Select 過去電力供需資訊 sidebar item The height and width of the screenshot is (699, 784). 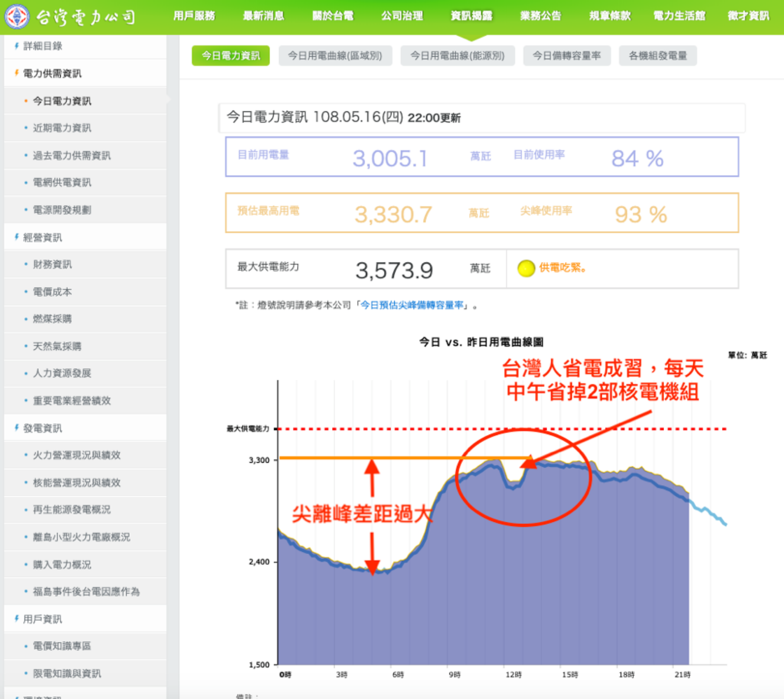click(x=71, y=155)
